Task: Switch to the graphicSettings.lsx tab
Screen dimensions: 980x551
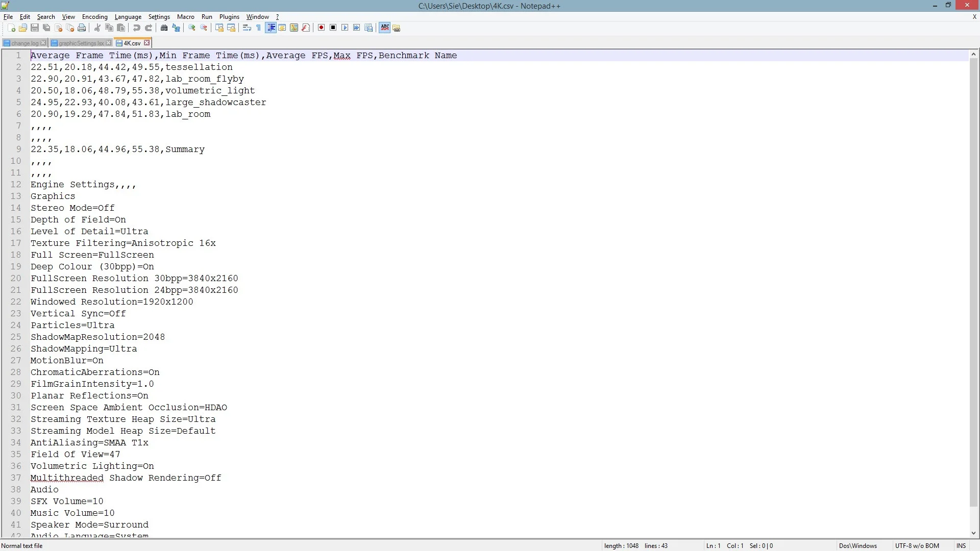Action: coord(81,43)
